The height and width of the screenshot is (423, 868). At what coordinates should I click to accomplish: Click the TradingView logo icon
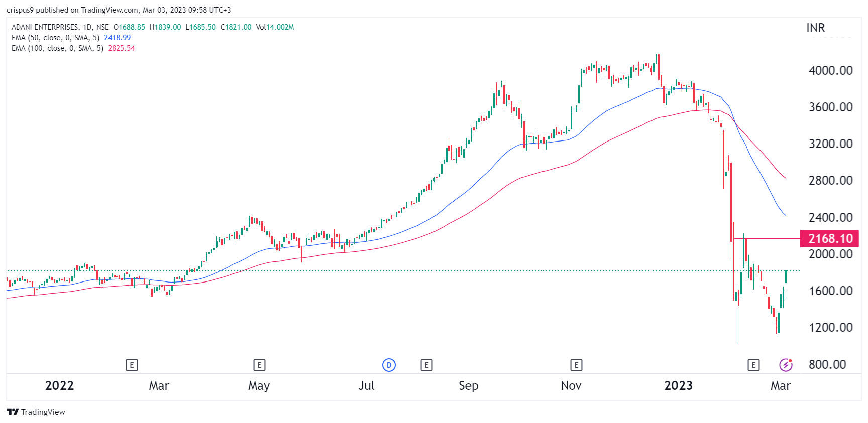coord(13,412)
